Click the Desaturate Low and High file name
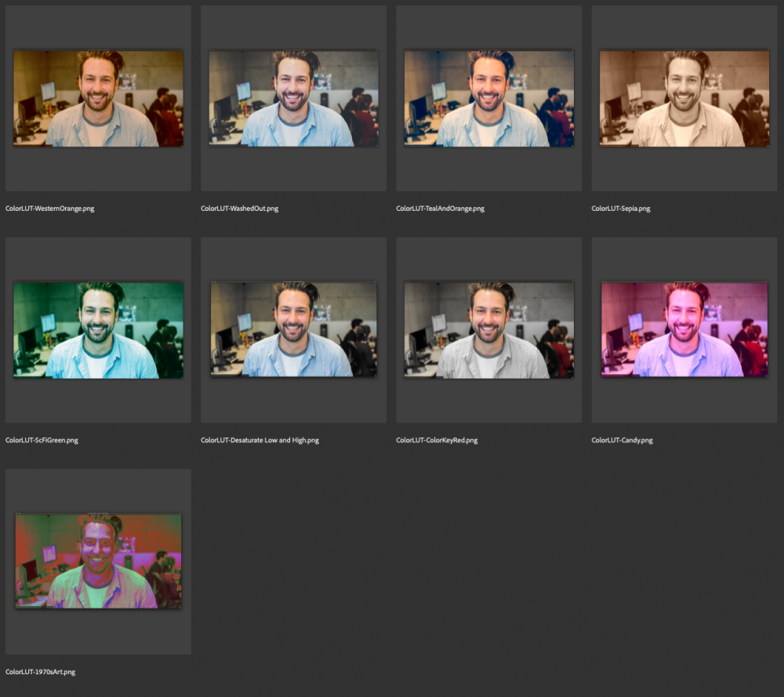 260,440
